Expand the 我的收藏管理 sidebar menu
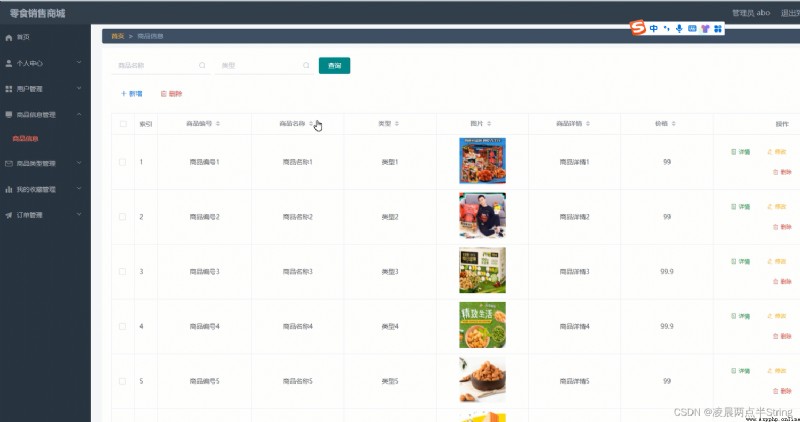800x422 pixels. [x=44, y=189]
